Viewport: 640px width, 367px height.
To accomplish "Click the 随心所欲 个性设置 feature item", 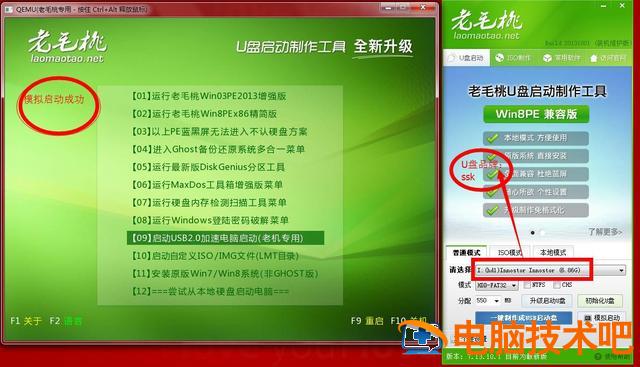I will (x=536, y=192).
